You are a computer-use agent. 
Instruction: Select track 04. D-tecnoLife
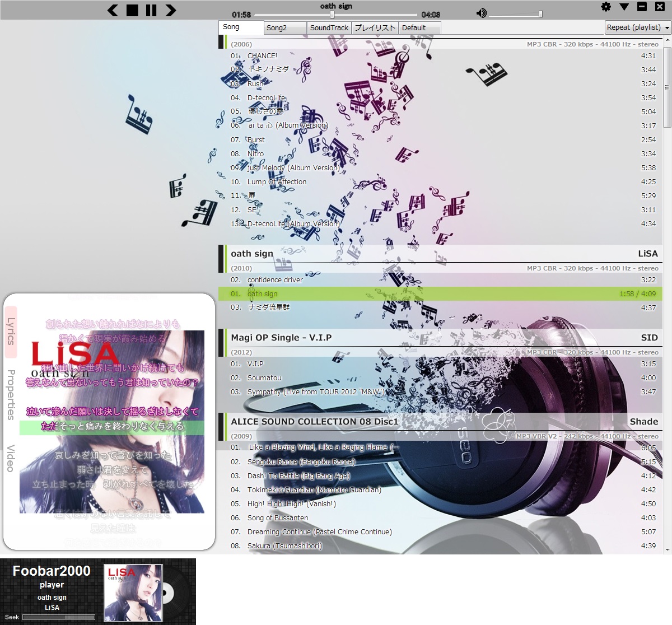(440, 97)
